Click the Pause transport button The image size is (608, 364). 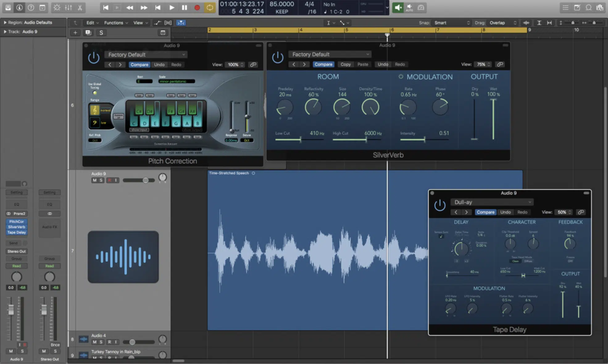184,7
